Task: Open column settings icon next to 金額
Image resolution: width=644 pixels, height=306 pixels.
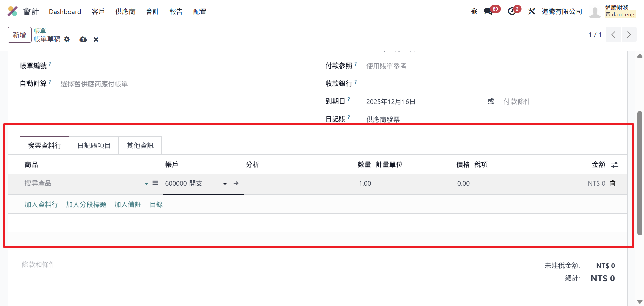Action: point(614,165)
